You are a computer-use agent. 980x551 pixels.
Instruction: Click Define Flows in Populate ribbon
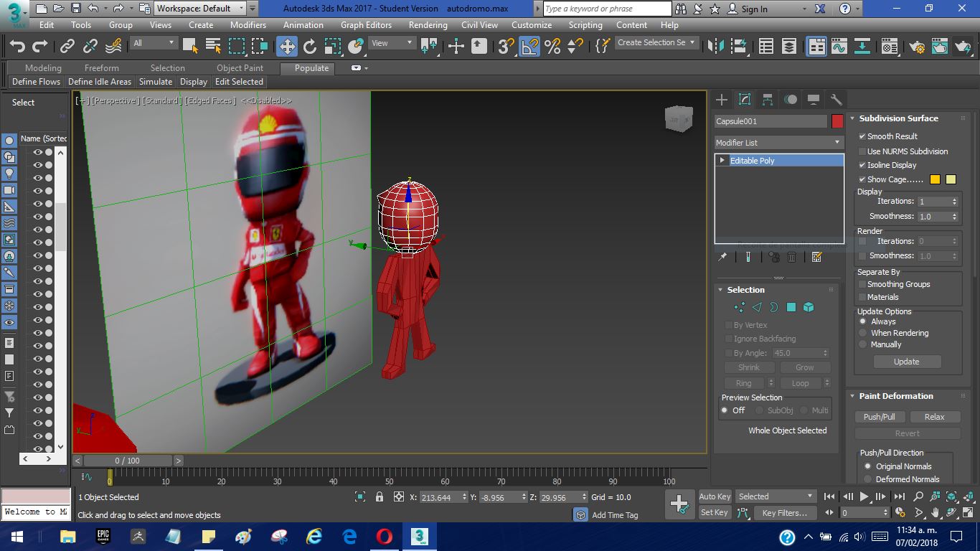point(36,82)
